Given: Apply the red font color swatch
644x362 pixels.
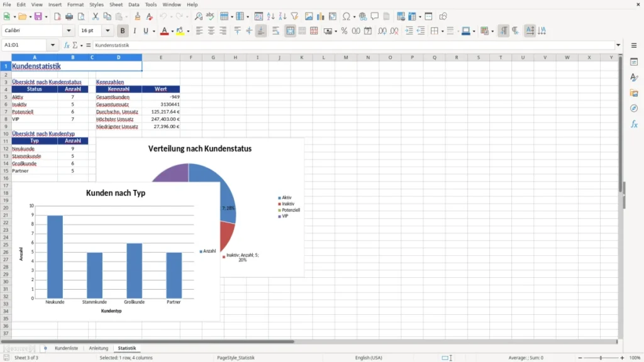Looking at the screenshot, I should pyautogui.click(x=164, y=31).
